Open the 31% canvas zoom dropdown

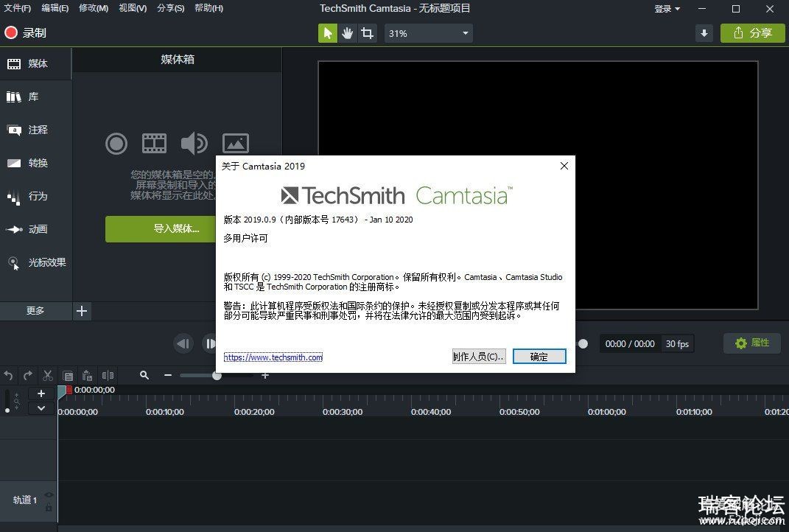(x=428, y=33)
